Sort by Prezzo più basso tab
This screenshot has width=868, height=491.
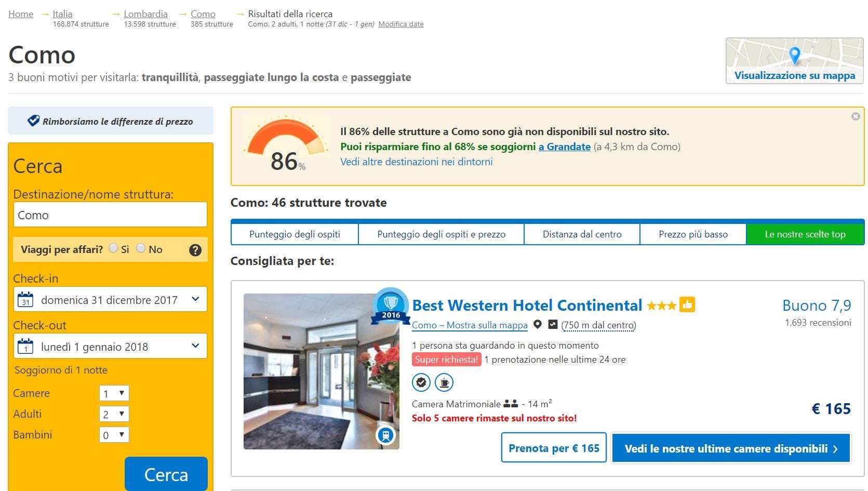click(x=693, y=234)
